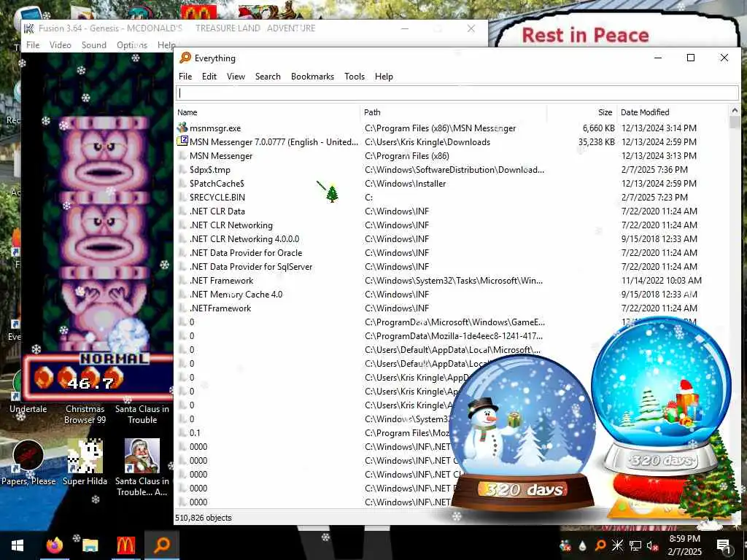Open the notification center icon
The width and height of the screenshot is (747, 560).
[x=724, y=545]
